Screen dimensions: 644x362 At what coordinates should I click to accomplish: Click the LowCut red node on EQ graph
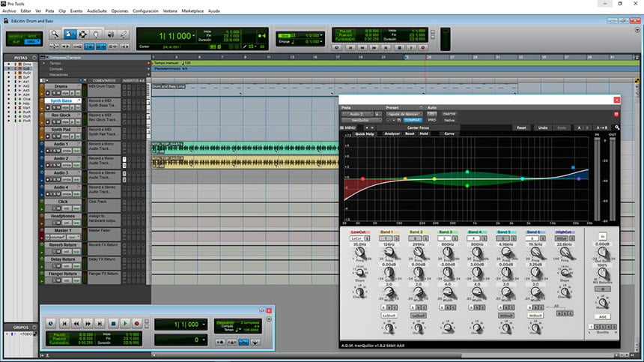362,179
